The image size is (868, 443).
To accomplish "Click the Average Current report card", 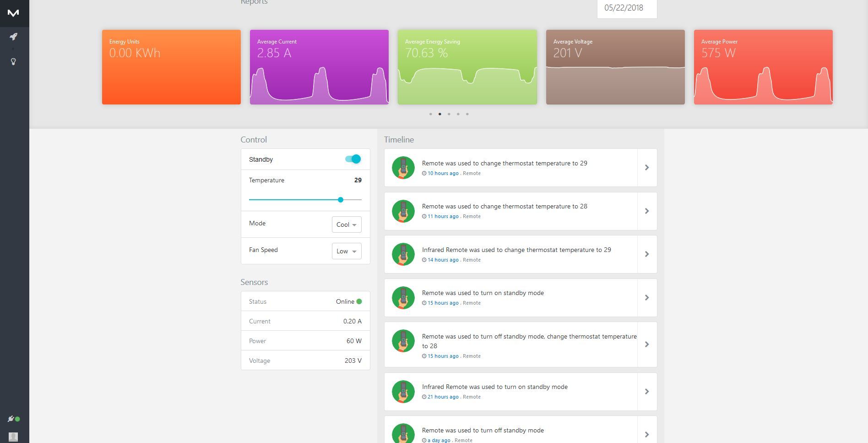I will point(319,67).
